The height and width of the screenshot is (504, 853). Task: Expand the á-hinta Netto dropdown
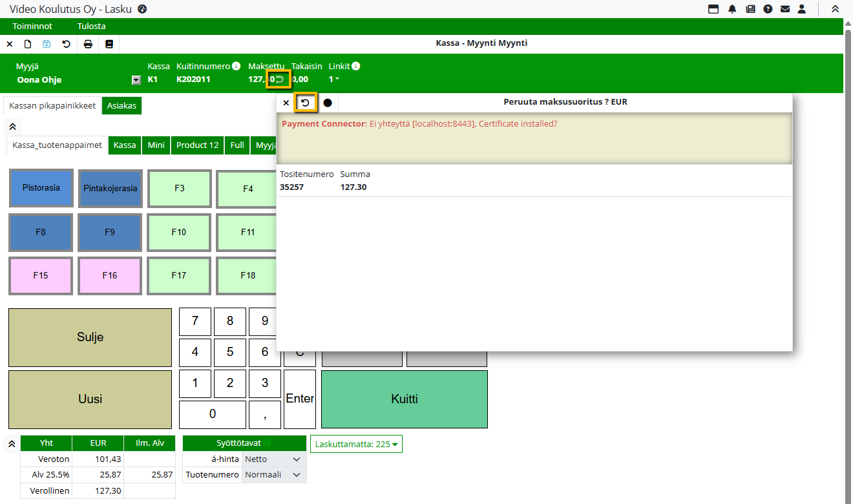click(297, 459)
